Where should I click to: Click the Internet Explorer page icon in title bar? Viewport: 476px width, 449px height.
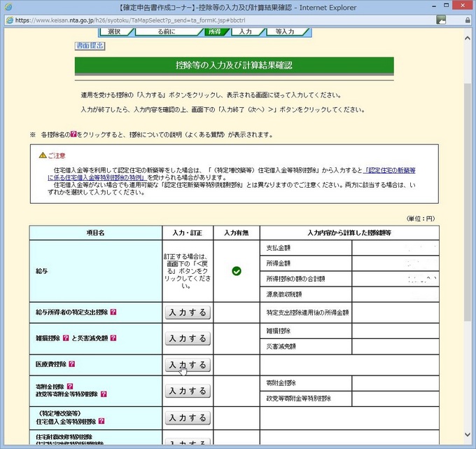coord(8,7)
